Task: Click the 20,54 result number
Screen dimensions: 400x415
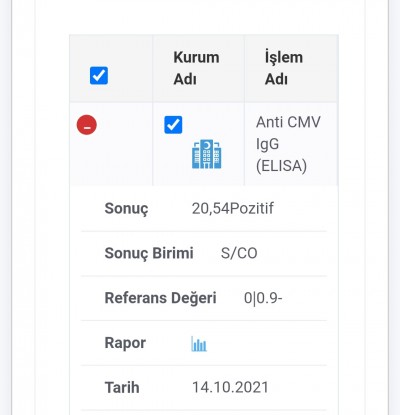Action: tap(211, 208)
